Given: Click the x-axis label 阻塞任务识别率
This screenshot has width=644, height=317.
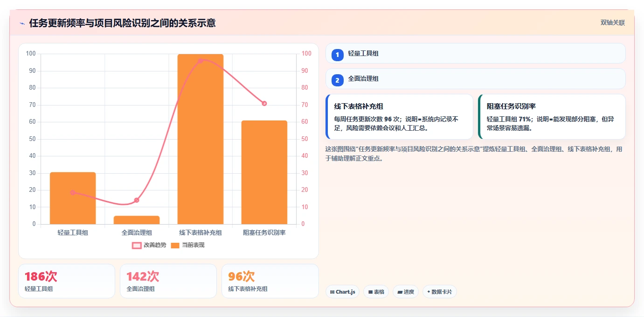Looking at the screenshot, I should pyautogui.click(x=264, y=232).
